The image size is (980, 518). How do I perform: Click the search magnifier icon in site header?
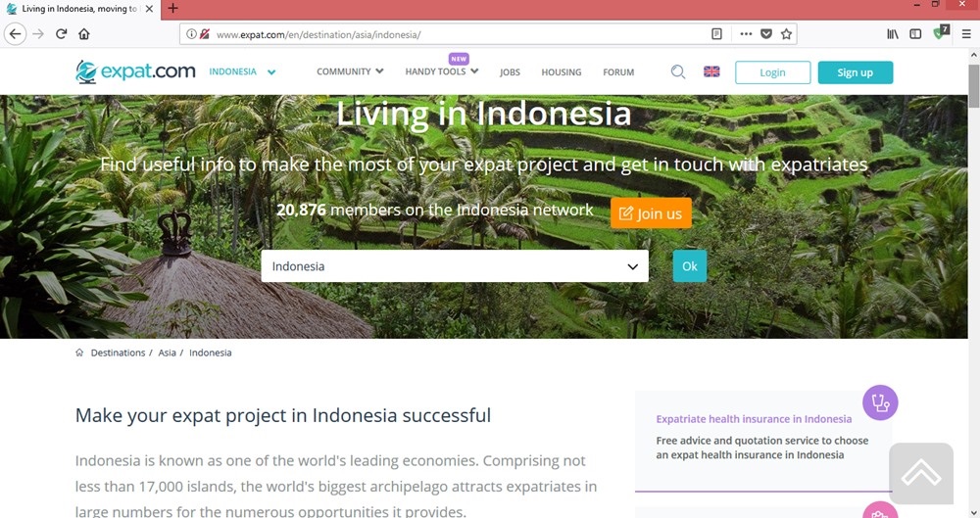[x=678, y=71]
